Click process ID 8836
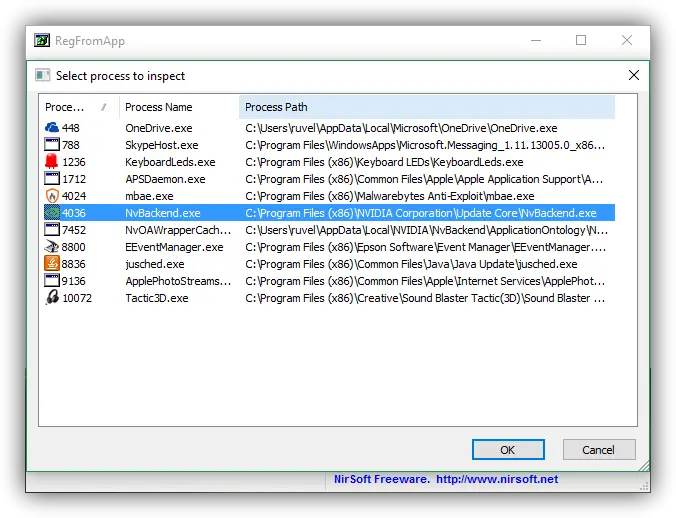 pyautogui.click(x=74, y=264)
